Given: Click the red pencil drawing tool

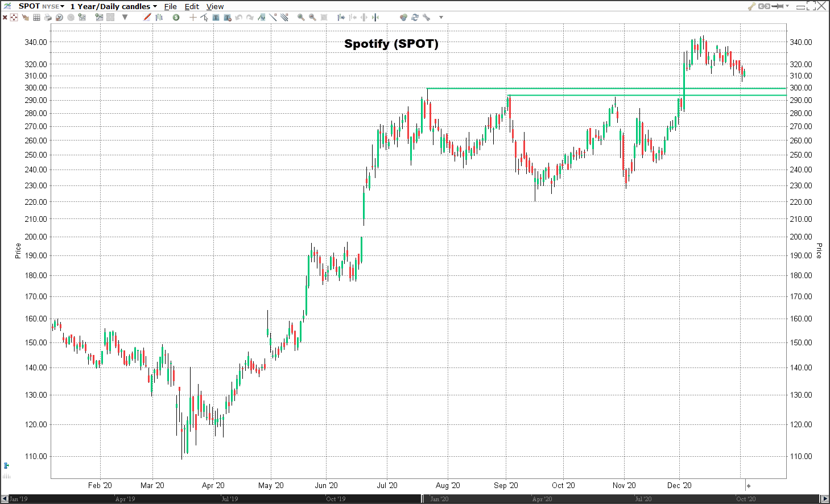Looking at the screenshot, I should click(147, 18).
